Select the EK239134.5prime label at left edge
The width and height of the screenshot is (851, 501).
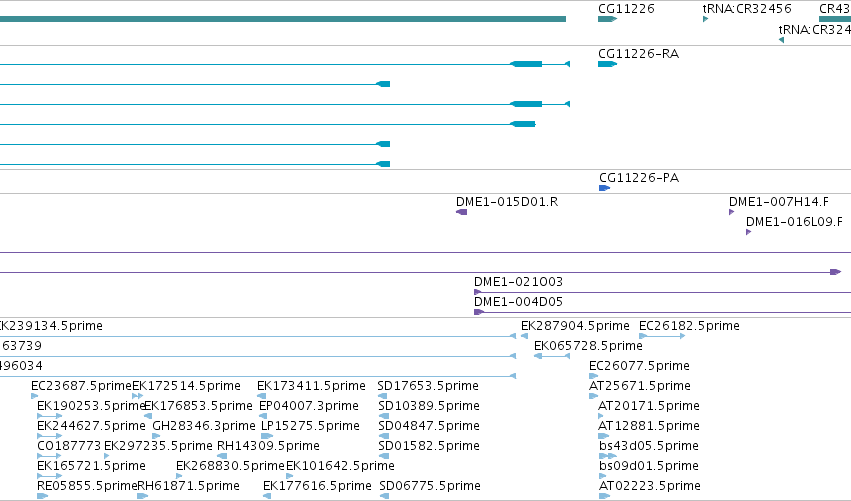[x=51, y=326]
